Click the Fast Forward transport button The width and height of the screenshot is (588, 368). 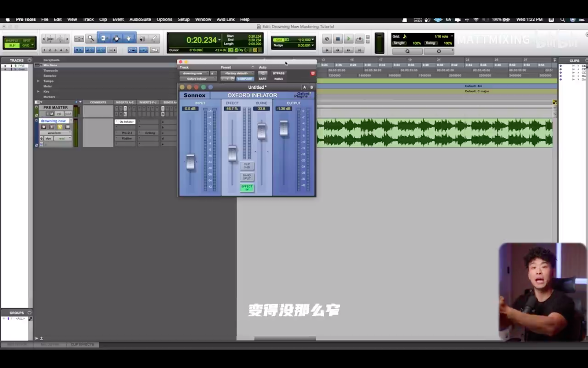(x=348, y=50)
